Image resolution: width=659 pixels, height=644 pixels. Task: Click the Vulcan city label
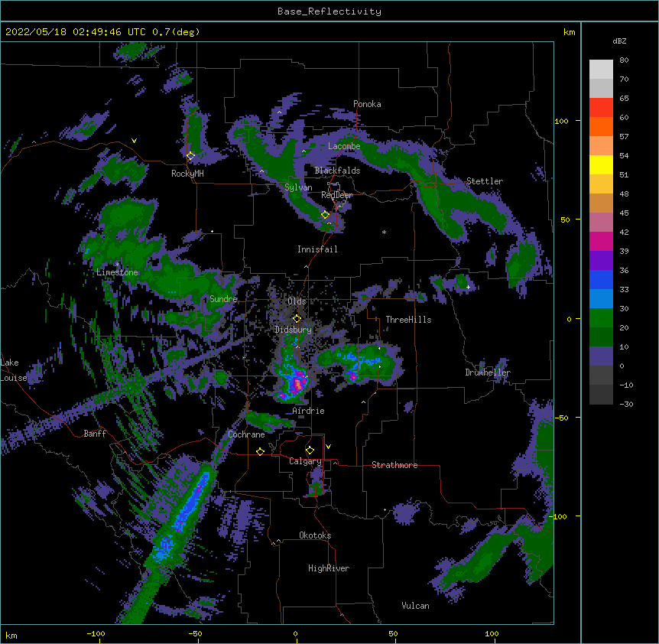pos(415,606)
